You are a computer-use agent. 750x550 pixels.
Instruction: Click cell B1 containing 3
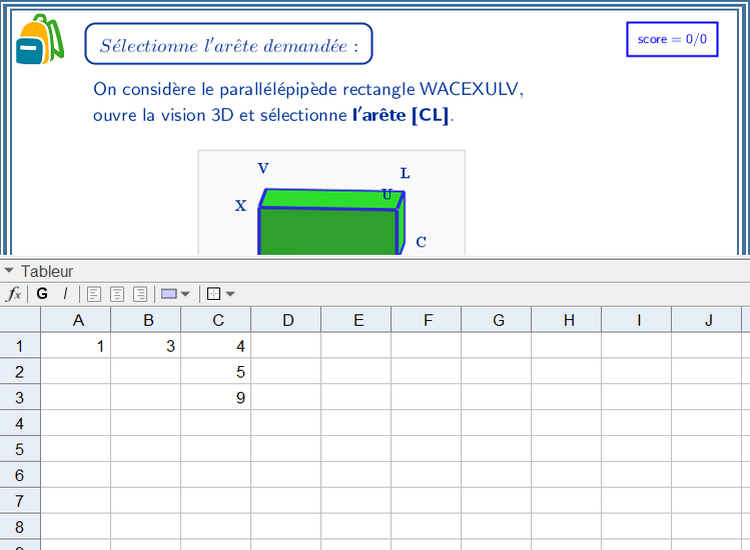click(x=146, y=345)
